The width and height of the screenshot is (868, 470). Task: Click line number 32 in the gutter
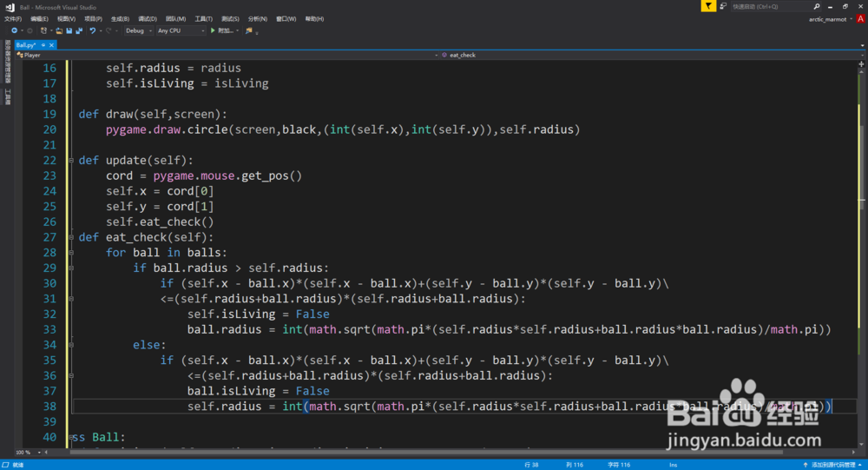pyautogui.click(x=49, y=314)
